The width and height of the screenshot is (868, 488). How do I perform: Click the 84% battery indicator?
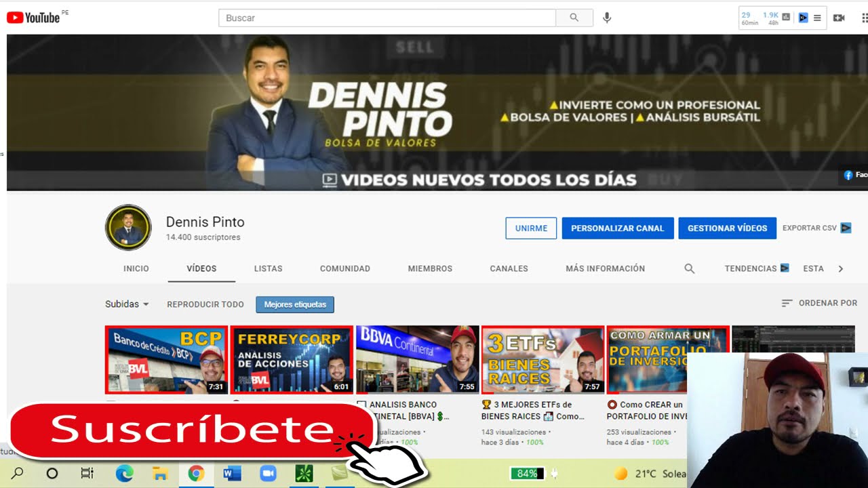528,473
